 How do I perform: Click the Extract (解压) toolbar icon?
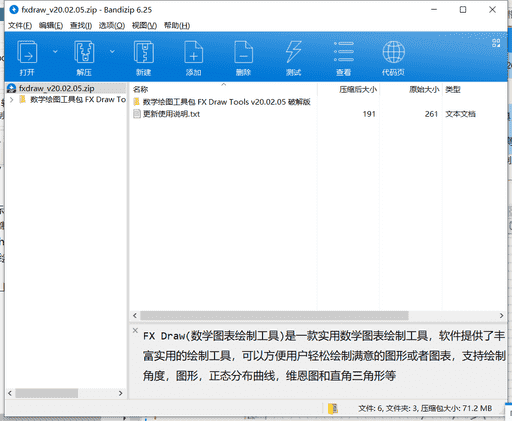point(84,52)
